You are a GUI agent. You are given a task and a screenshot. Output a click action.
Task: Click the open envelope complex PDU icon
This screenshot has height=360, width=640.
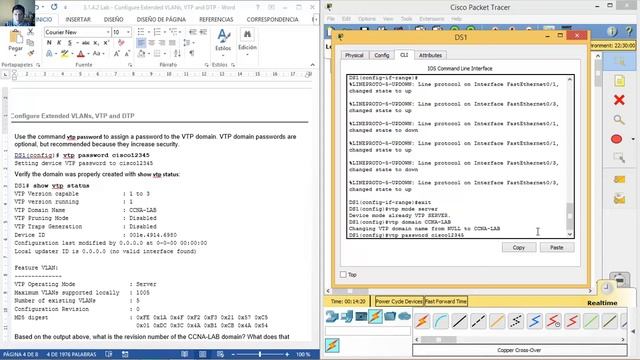tap(619, 199)
